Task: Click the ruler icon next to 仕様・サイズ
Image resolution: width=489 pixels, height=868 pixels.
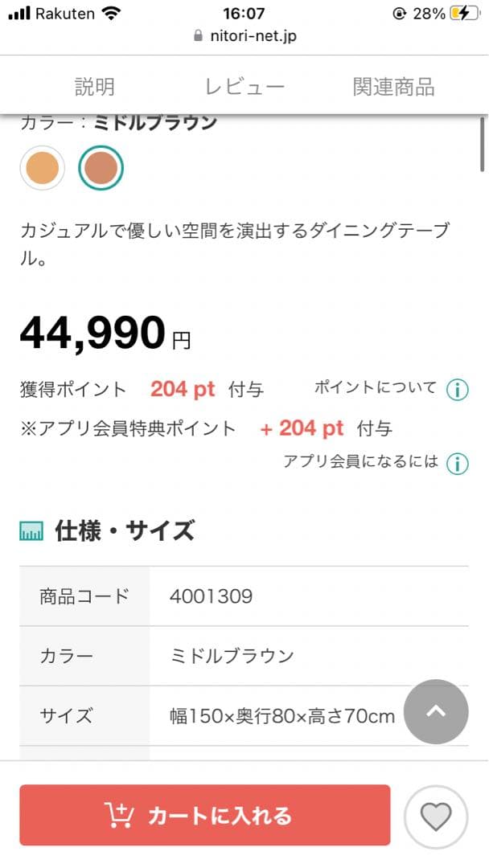Action: (31, 530)
